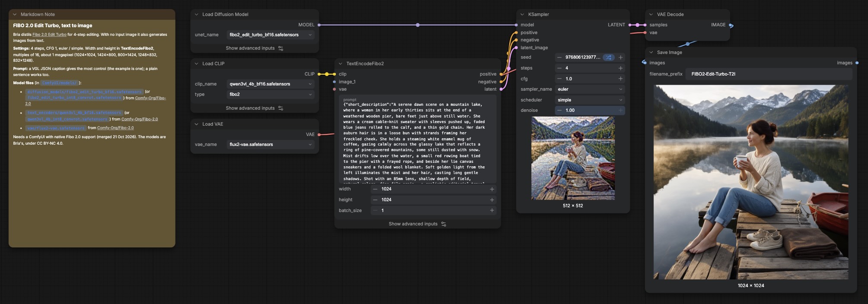Toggle the seed randomize shuffle icon
Image resolution: width=868 pixels, height=304 pixels.
coord(609,57)
